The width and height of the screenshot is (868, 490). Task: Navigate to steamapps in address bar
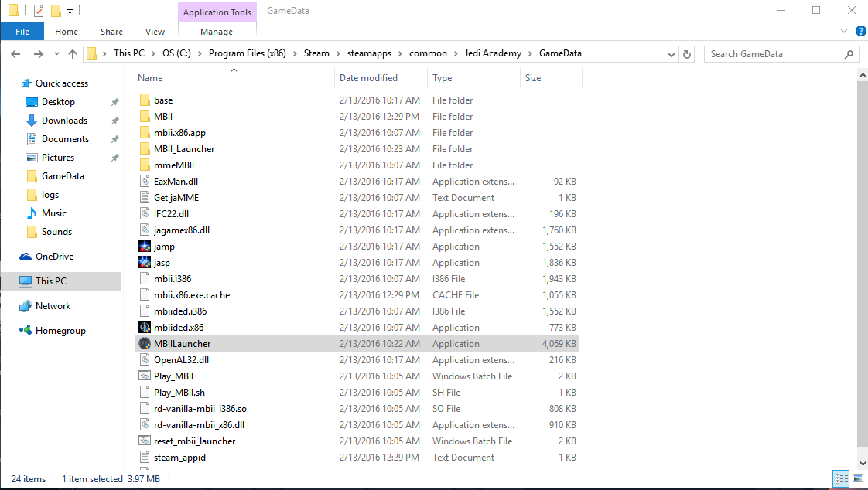(369, 53)
